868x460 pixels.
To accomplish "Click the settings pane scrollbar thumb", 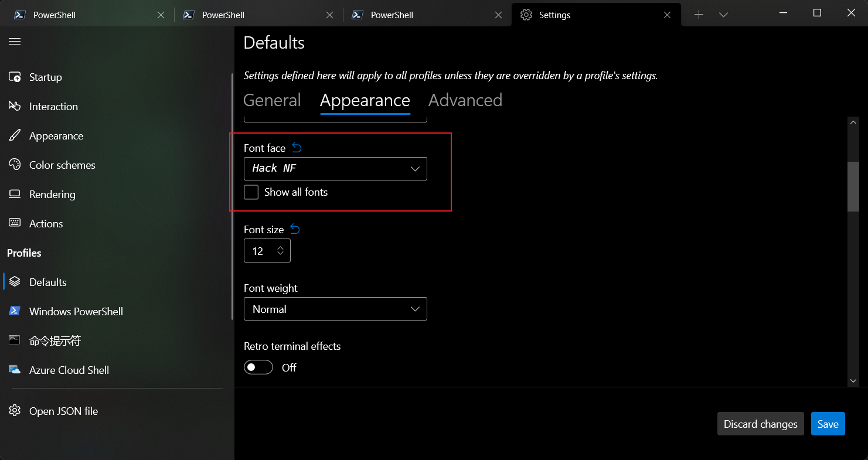I will click(x=853, y=186).
